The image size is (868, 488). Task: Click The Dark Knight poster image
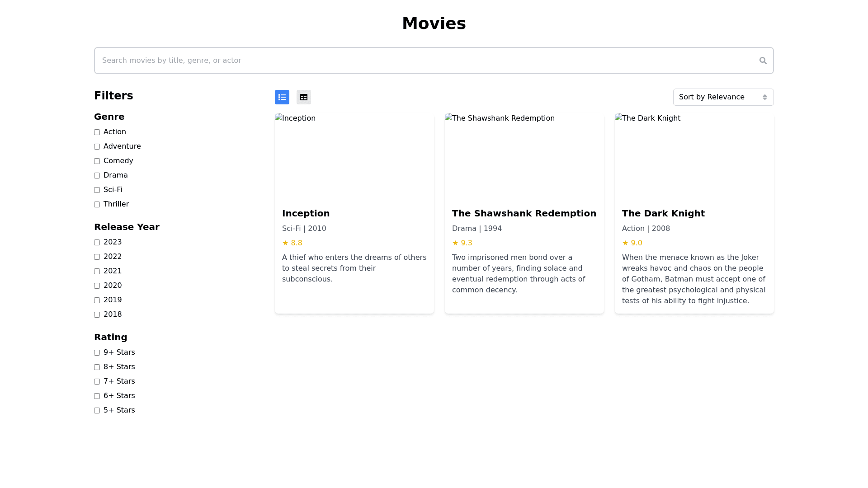[x=694, y=156]
